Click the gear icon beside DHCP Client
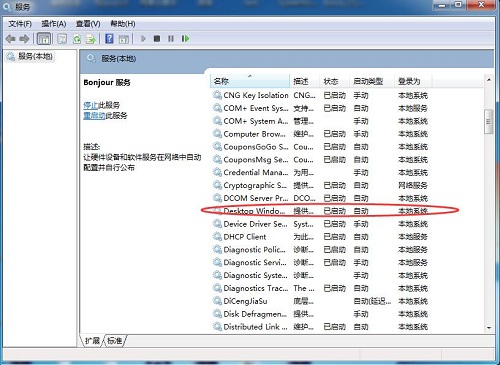 (217, 237)
